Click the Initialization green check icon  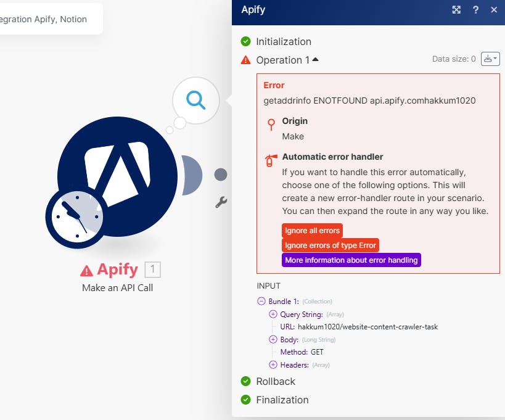245,41
